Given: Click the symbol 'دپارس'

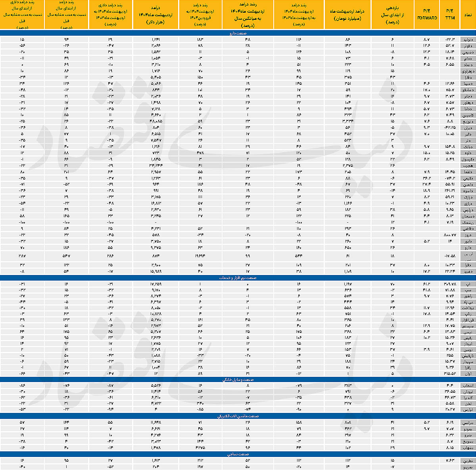Looking at the screenshot, I should pos(468,210).
